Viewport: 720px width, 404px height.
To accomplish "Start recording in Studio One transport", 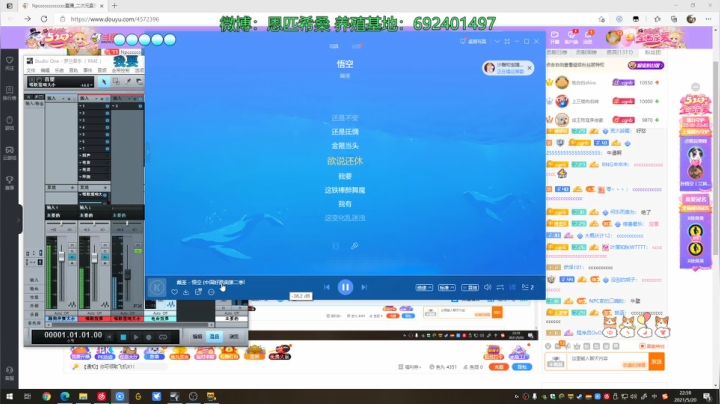I will (x=149, y=337).
